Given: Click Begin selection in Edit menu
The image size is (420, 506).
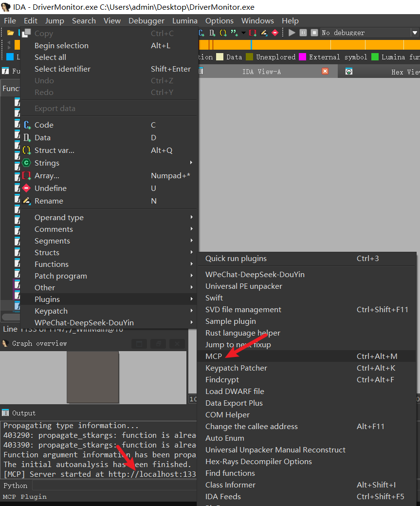Looking at the screenshot, I should coord(61,45).
